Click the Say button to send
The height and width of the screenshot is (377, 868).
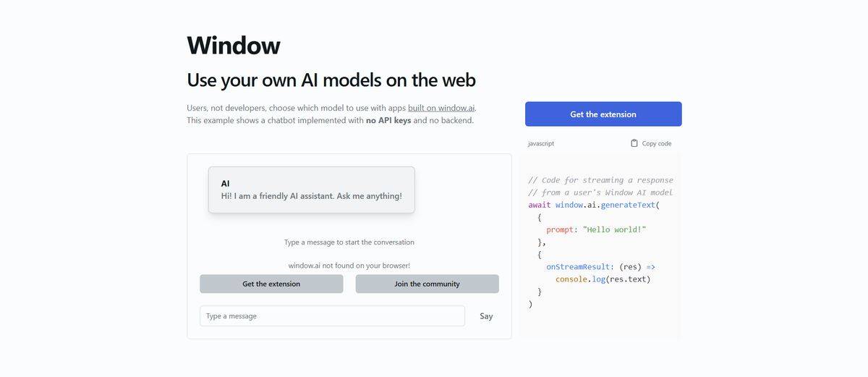point(486,316)
